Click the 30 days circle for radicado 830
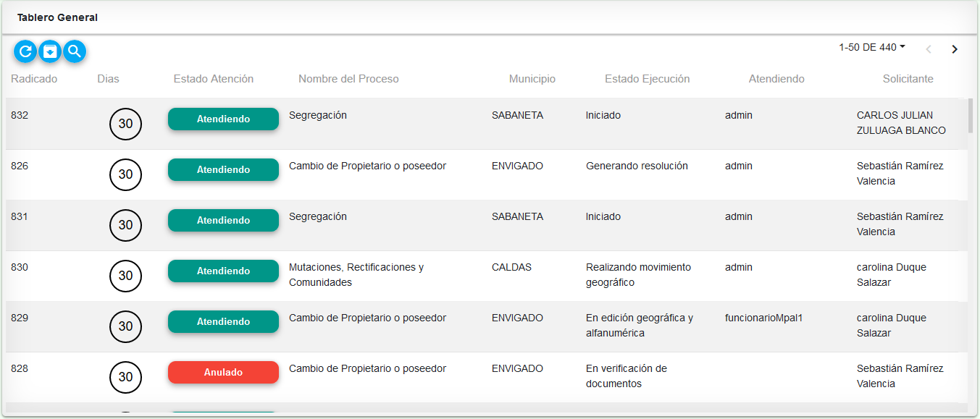The width and height of the screenshot is (980, 419). pos(125,276)
